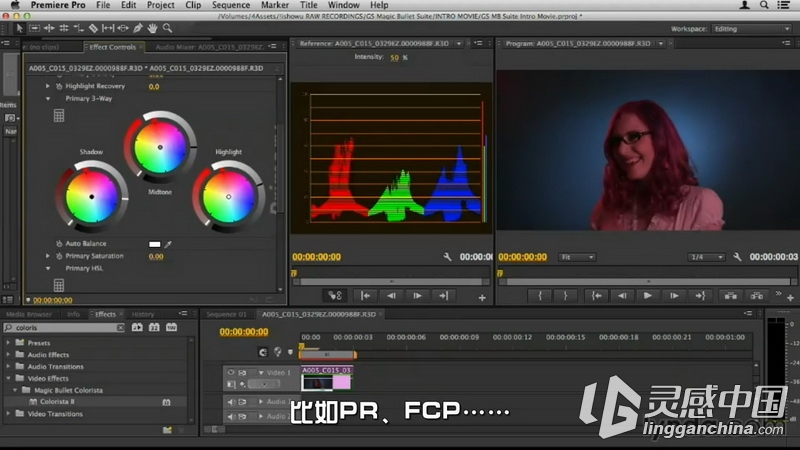This screenshot has height=450, width=800.
Task: Expand the Presets folder
Action: [x=8, y=342]
